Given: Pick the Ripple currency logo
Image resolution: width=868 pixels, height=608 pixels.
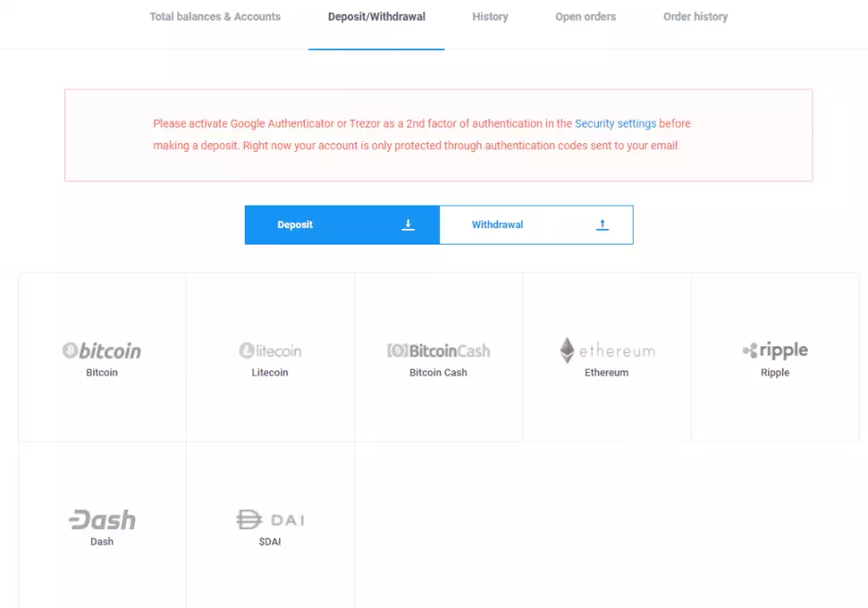Looking at the screenshot, I should click(774, 350).
